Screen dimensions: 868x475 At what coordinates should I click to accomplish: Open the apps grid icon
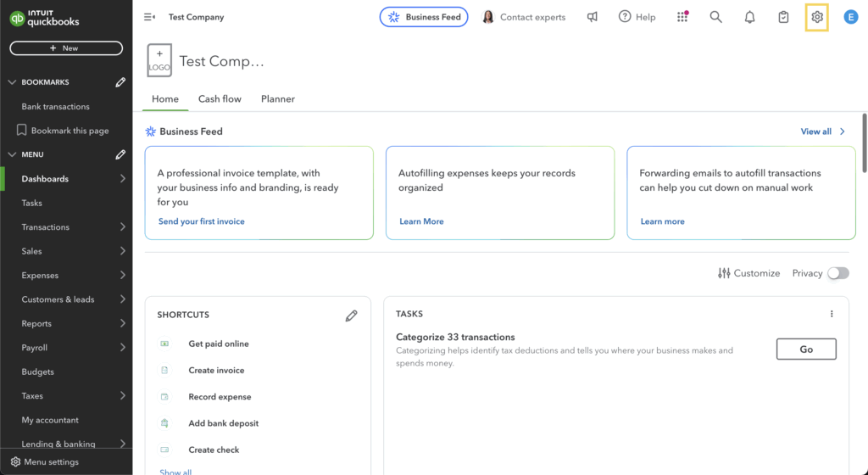pyautogui.click(x=682, y=17)
